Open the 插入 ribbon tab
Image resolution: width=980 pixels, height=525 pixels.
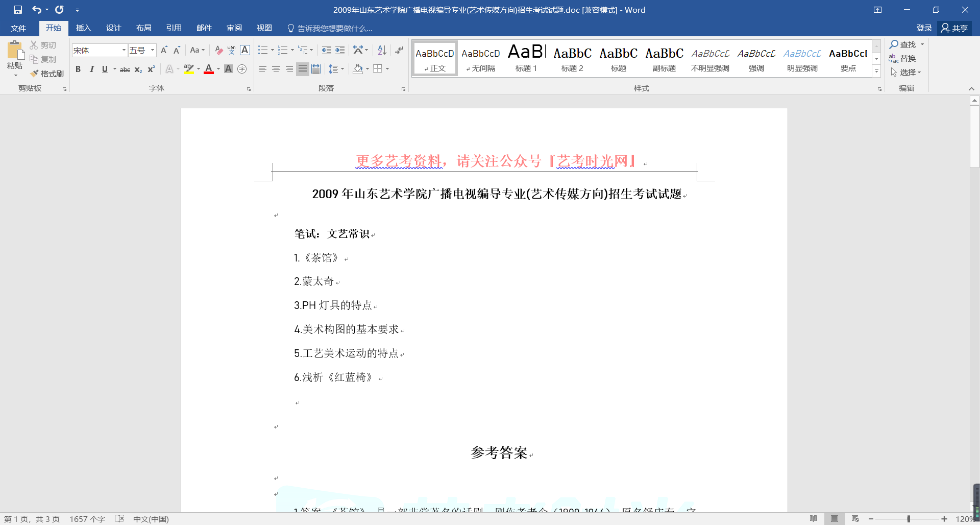tap(83, 28)
